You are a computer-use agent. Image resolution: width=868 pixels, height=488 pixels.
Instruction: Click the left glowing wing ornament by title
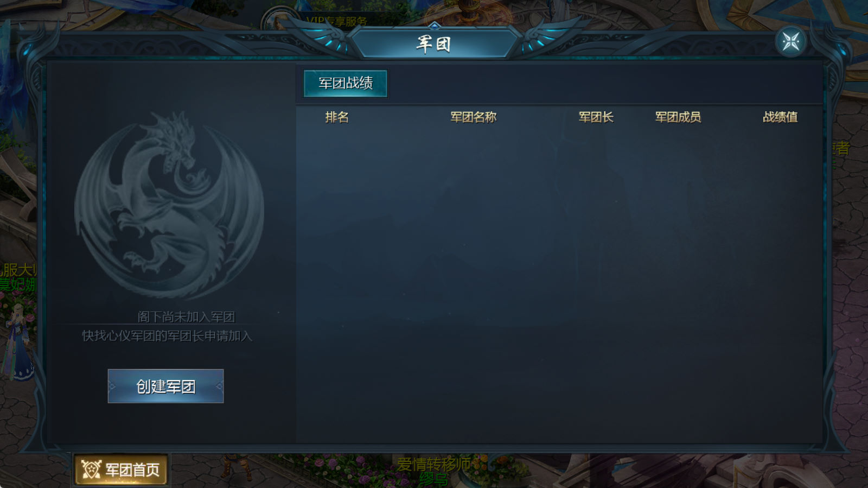point(325,37)
